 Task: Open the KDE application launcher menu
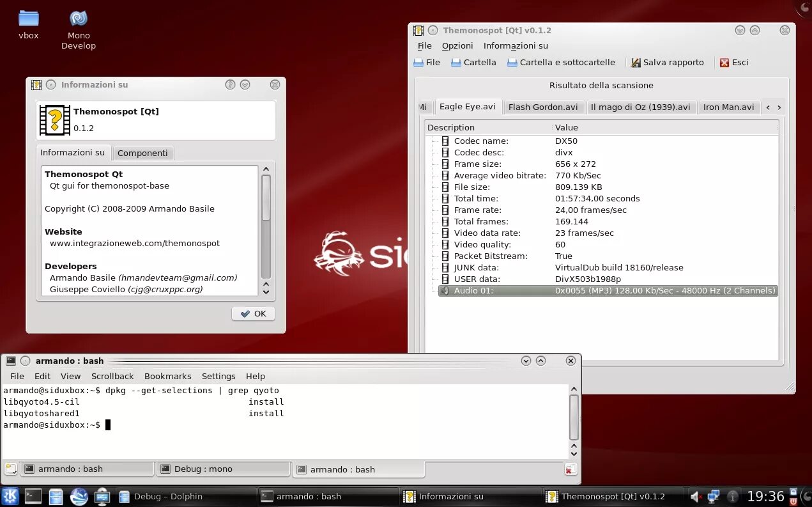[10, 496]
